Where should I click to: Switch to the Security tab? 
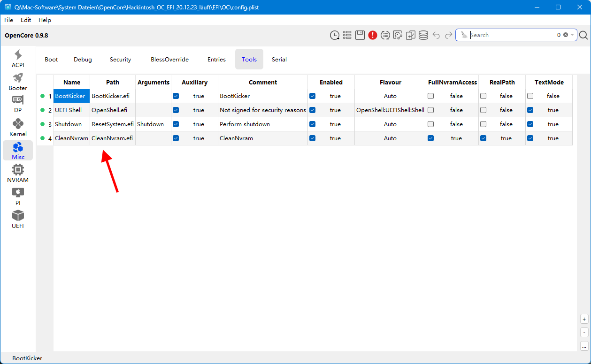click(120, 60)
